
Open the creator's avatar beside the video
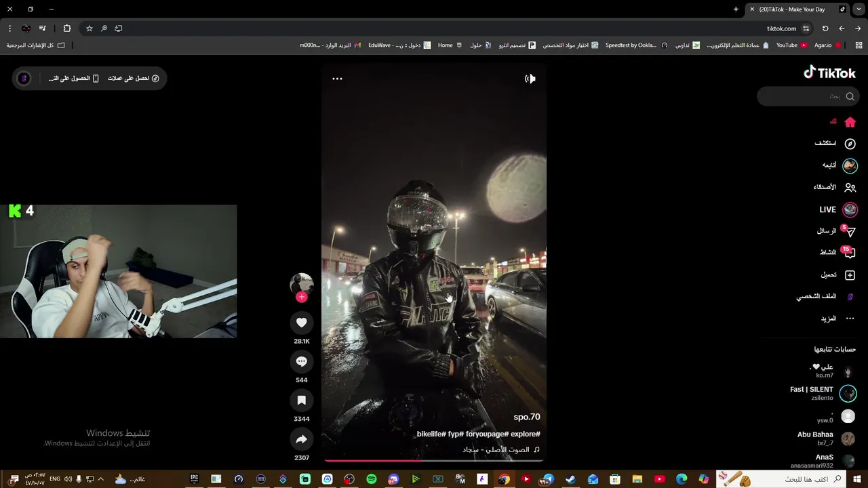click(302, 284)
